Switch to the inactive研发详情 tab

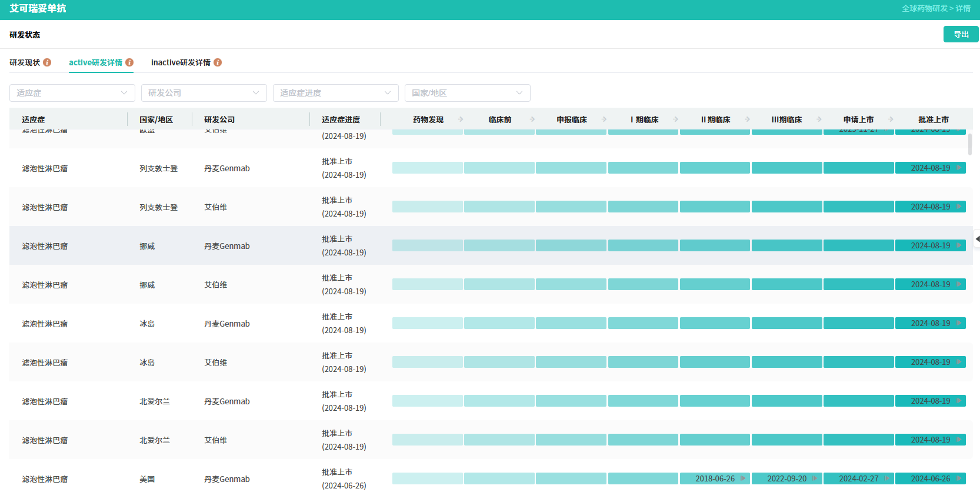point(181,62)
